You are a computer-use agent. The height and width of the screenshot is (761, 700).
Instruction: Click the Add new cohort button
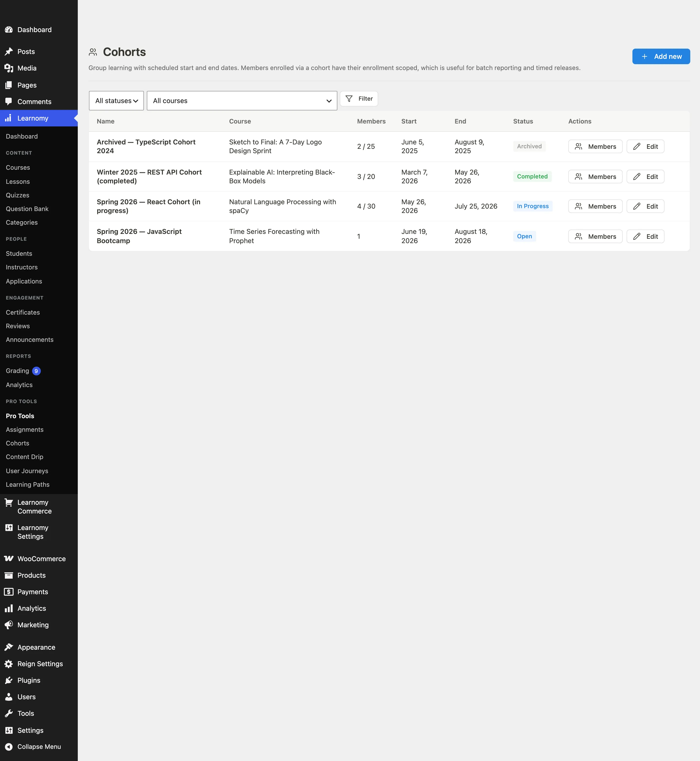661,56
